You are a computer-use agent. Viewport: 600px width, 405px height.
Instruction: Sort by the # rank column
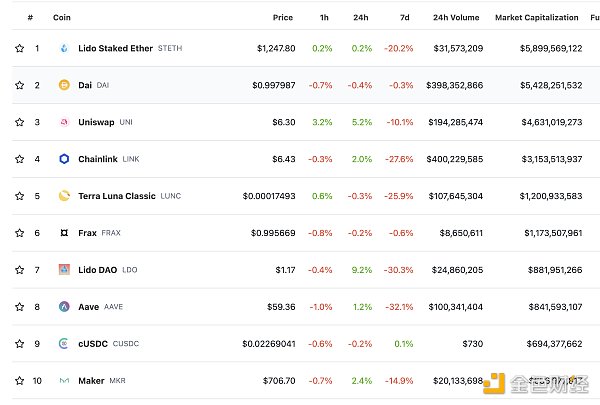tap(30, 18)
